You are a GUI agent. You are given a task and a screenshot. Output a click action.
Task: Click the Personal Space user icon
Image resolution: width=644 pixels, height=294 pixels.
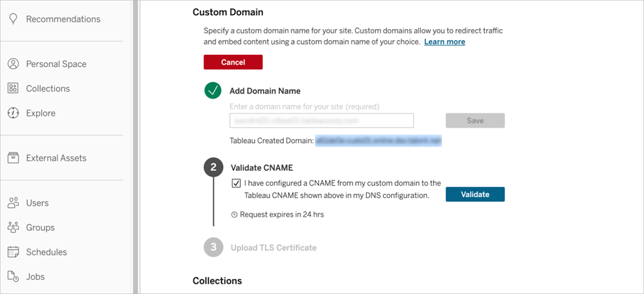[13, 64]
